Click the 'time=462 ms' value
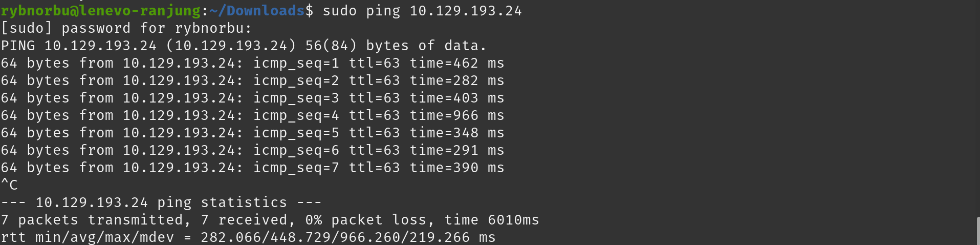980x245 pixels. point(457,63)
